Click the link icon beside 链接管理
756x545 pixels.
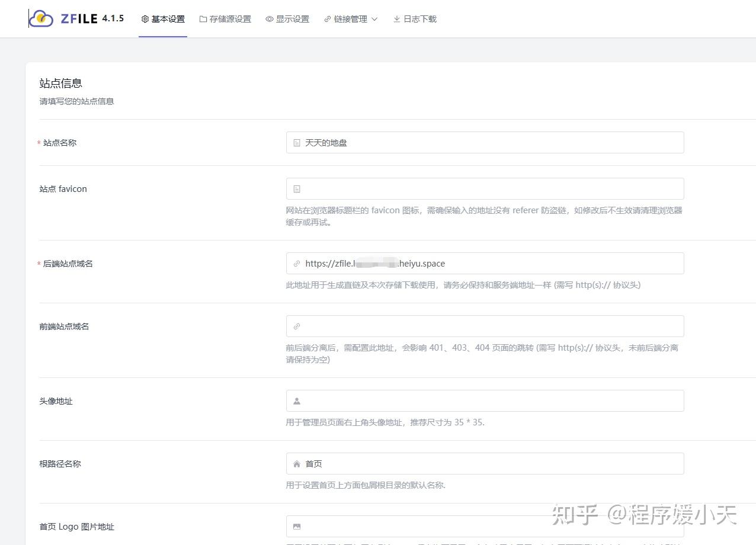pos(328,19)
